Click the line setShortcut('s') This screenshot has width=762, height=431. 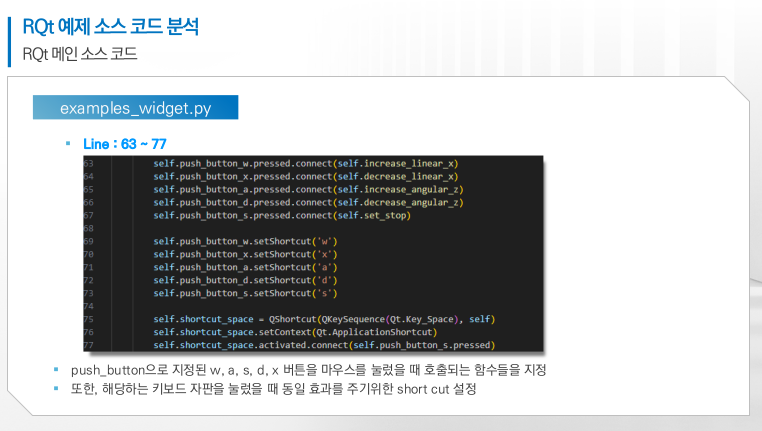click(245, 293)
